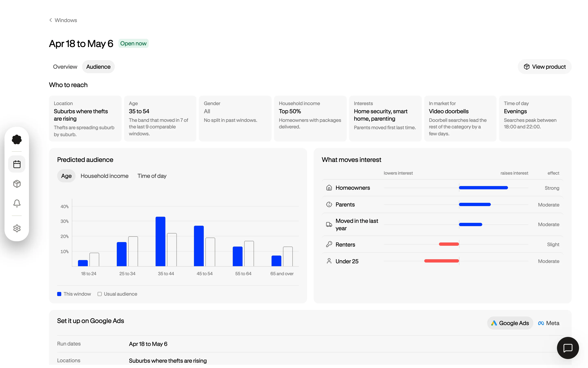The image size is (588, 368).
Task: Click the Homeowners house icon
Action: pyautogui.click(x=329, y=188)
